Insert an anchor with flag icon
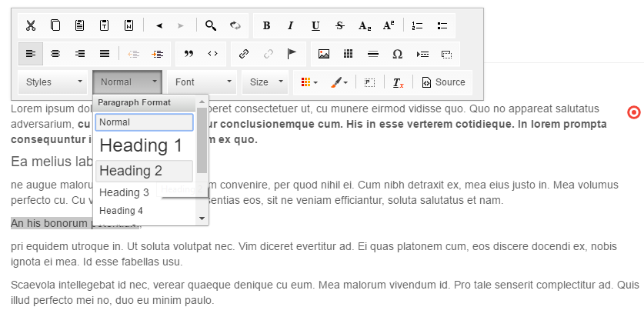 (x=292, y=54)
